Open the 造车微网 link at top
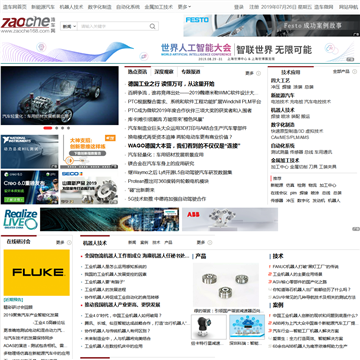Image resolution: width=360 pixels, height=360 pixels. pos(323,7)
